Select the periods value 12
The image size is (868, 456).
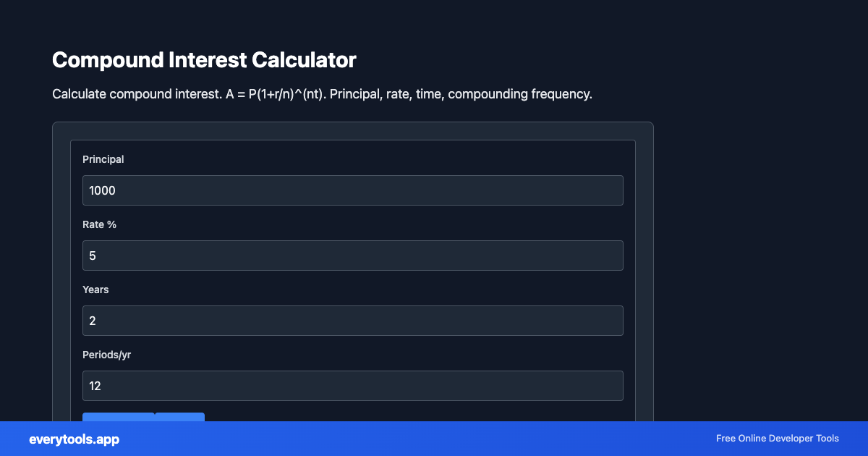[95, 385]
